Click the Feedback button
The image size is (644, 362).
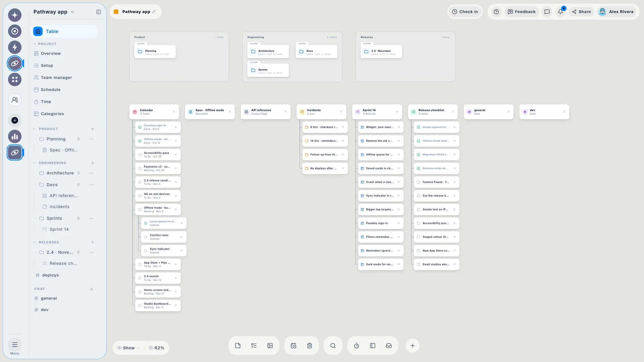[522, 12]
